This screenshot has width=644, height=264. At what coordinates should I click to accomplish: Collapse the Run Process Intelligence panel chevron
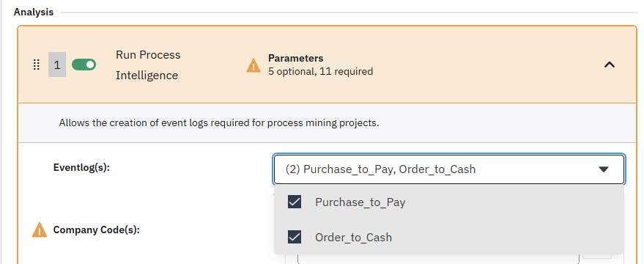pos(610,65)
